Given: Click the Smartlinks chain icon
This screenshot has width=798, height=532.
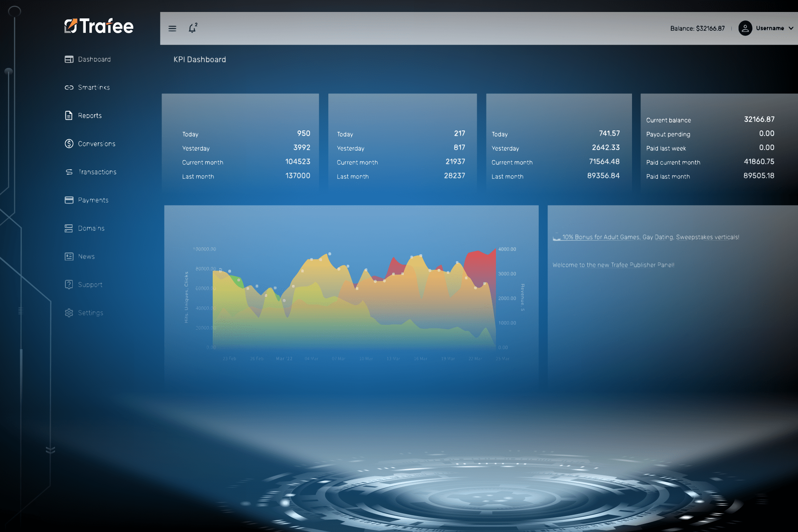Looking at the screenshot, I should point(69,87).
